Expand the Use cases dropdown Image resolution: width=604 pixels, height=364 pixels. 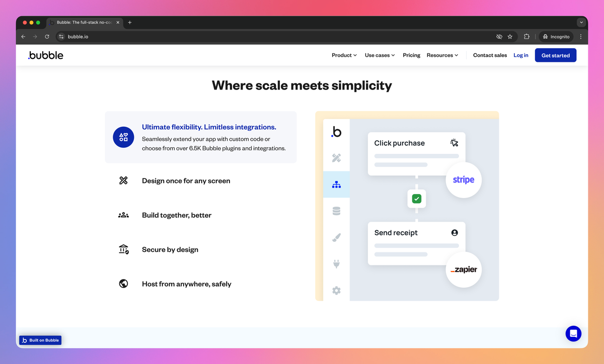(380, 55)
